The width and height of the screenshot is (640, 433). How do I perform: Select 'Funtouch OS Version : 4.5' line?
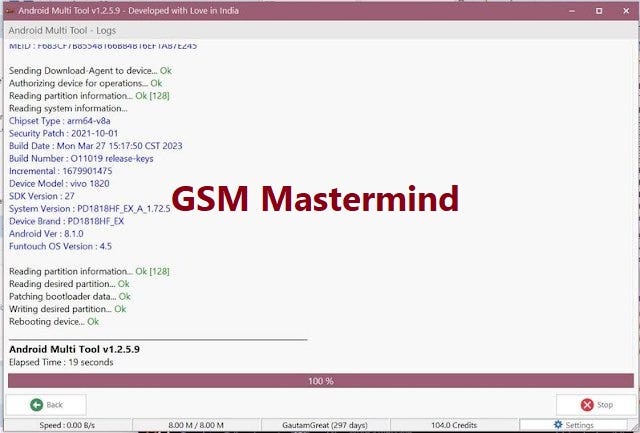click(60, 246)
